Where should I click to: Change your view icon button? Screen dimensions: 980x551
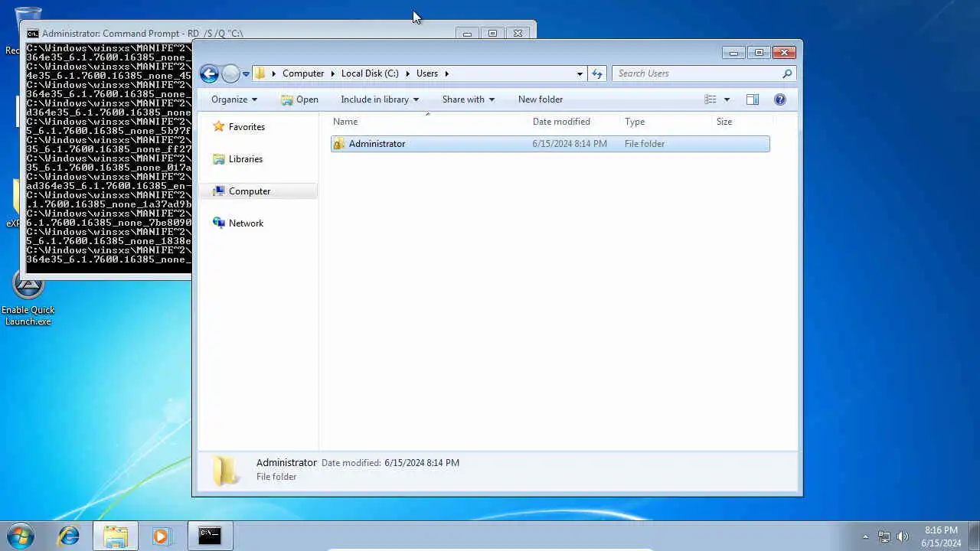coord(710,99)
